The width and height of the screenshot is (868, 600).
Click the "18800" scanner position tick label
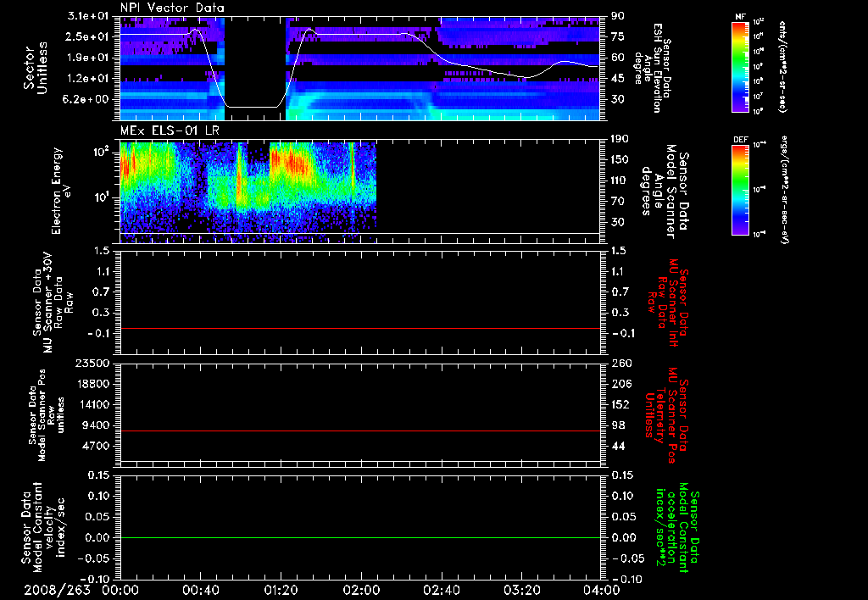[x=92, y=384]
